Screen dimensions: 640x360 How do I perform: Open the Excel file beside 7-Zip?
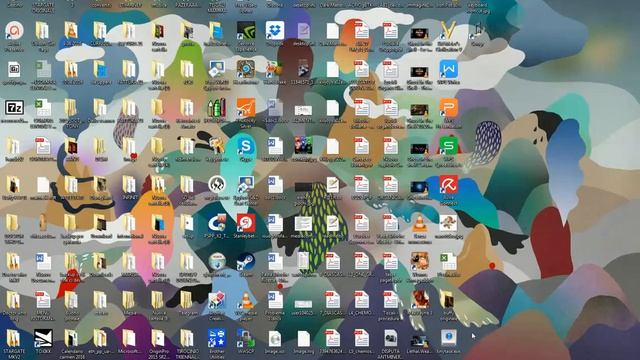43,108
